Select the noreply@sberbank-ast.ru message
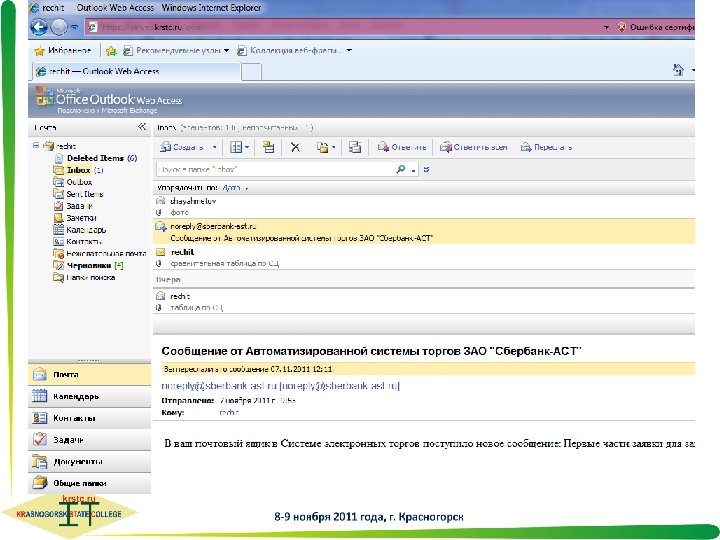The image size is (720, 540). tap(423, 231)
